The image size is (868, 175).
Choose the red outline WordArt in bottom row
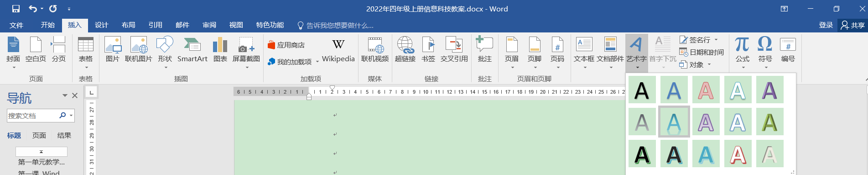pyautogui.click(x=738, y=154)
